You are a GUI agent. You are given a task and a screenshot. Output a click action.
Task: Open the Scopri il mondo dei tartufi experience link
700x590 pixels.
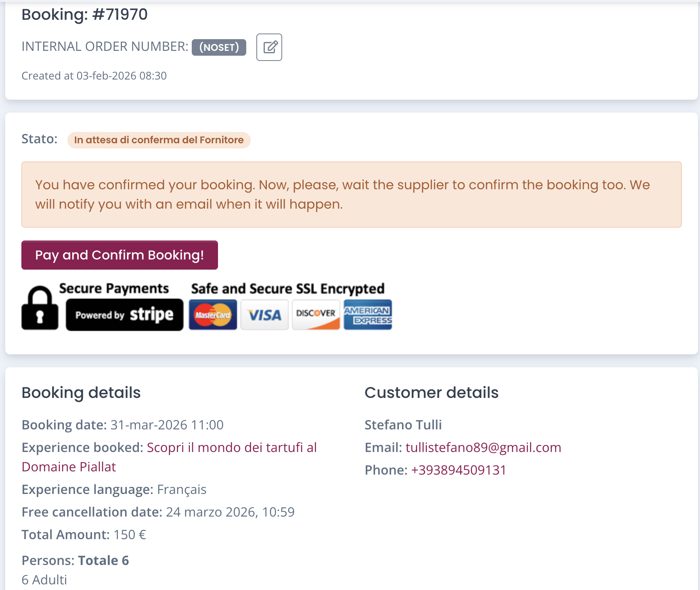coord(231,448)
